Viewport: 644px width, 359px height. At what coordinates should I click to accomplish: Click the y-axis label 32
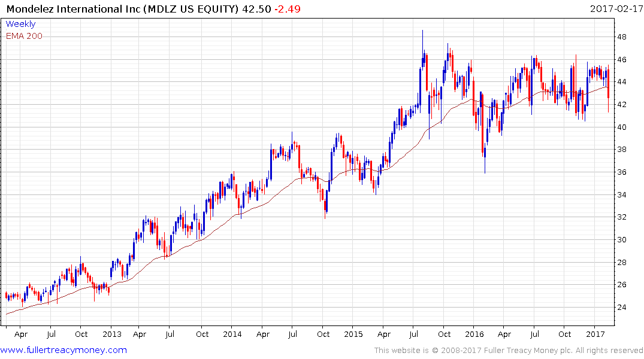coord(621,217)
